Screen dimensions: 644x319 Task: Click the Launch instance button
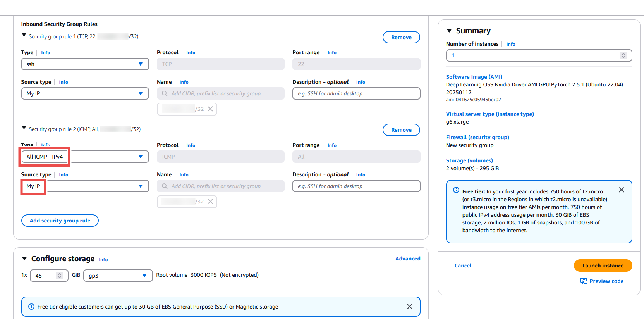pyautogui.click(x=603, y=266)
